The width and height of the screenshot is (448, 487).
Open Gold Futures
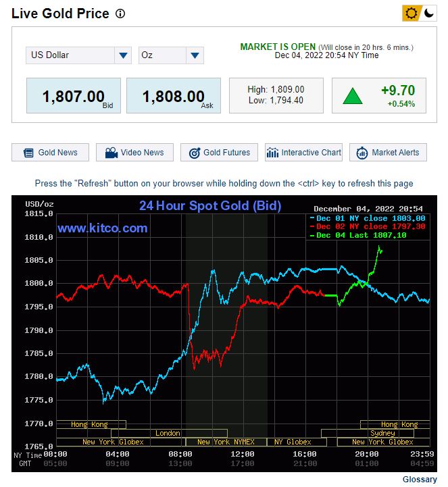pyautogui.click(x=219, y=153)
